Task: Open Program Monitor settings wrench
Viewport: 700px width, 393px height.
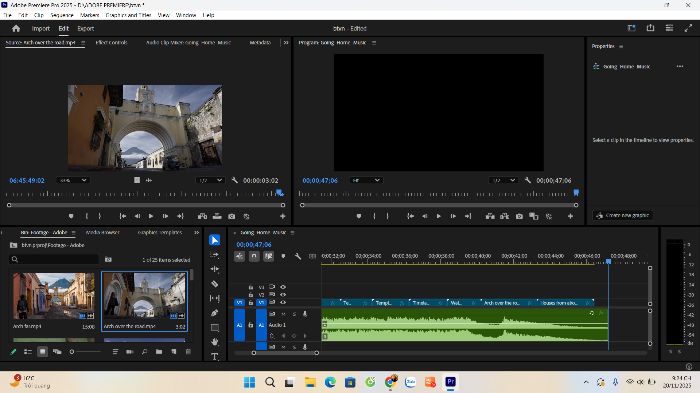Action: (x=528, y=180)
